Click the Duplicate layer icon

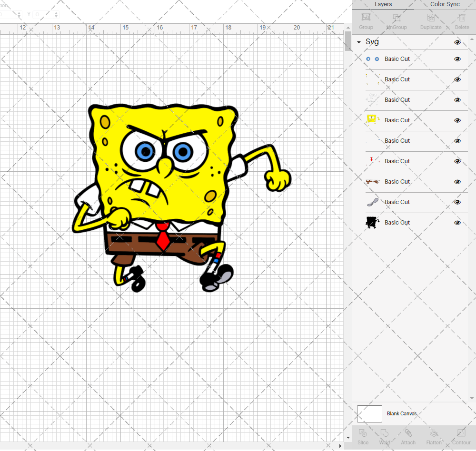(431, 17)
